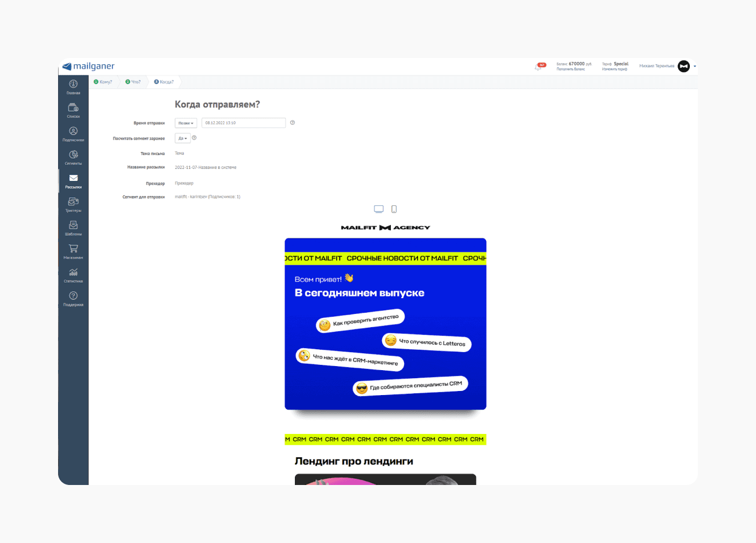The width and height of the screenshot is (756, 543).
Task: Open the Главная dashboard icon in sidebar
Action: [x=73, y=84]
